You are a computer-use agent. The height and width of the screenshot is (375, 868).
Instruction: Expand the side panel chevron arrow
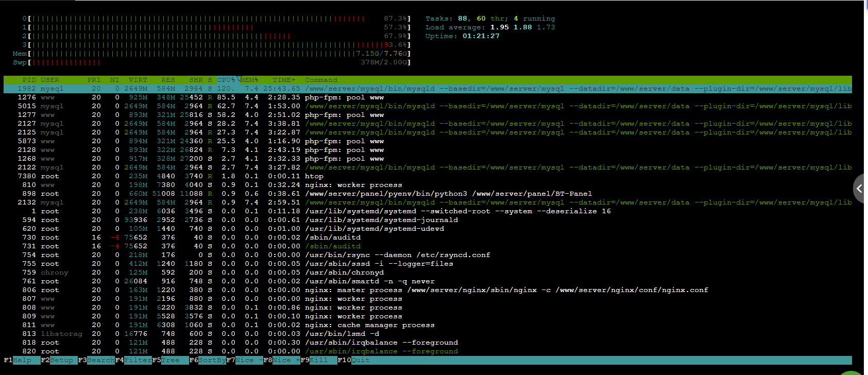click(x=860, y=189)
